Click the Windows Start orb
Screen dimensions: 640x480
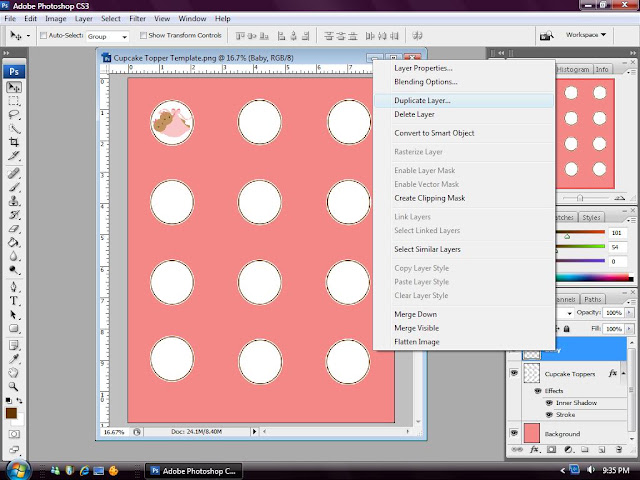coord(16,470)
